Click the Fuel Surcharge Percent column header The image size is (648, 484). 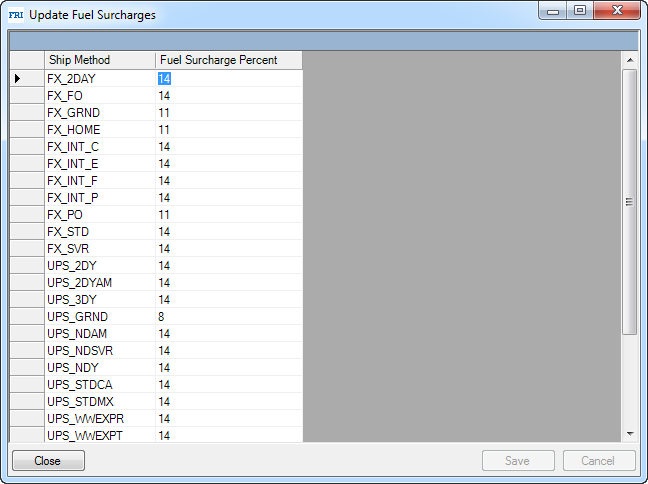(228, 60)
